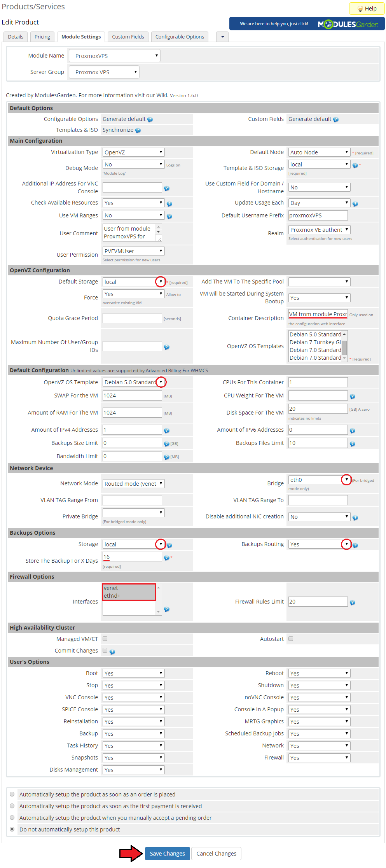Click Generate default for Custom Fields
The height and width of the screenshot is (868, 386).
click(310, 119)
